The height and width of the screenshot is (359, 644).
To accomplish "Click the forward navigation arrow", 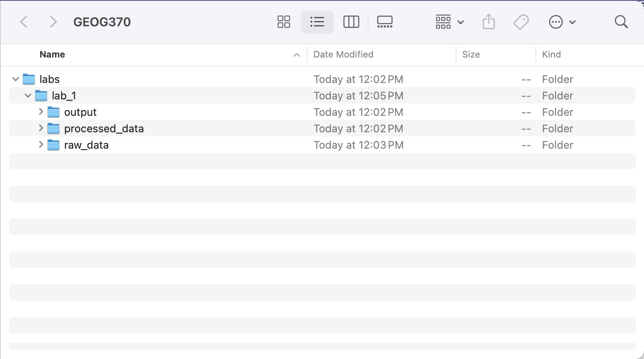I will [53, 22].
